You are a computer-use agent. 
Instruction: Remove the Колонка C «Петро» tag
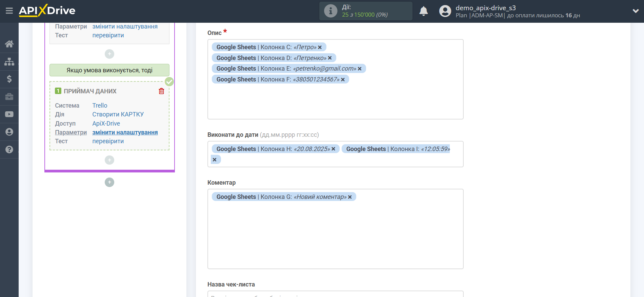[x=320, y=47]
